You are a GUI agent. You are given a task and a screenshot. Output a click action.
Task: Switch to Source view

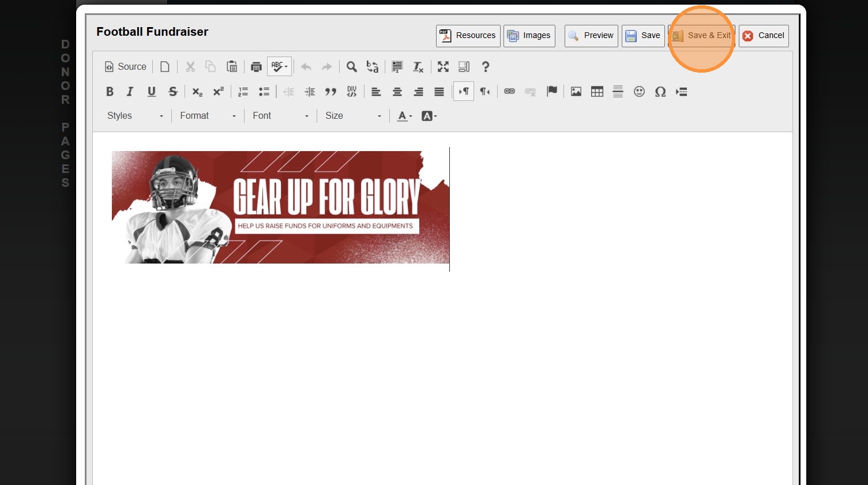[125, 67]
